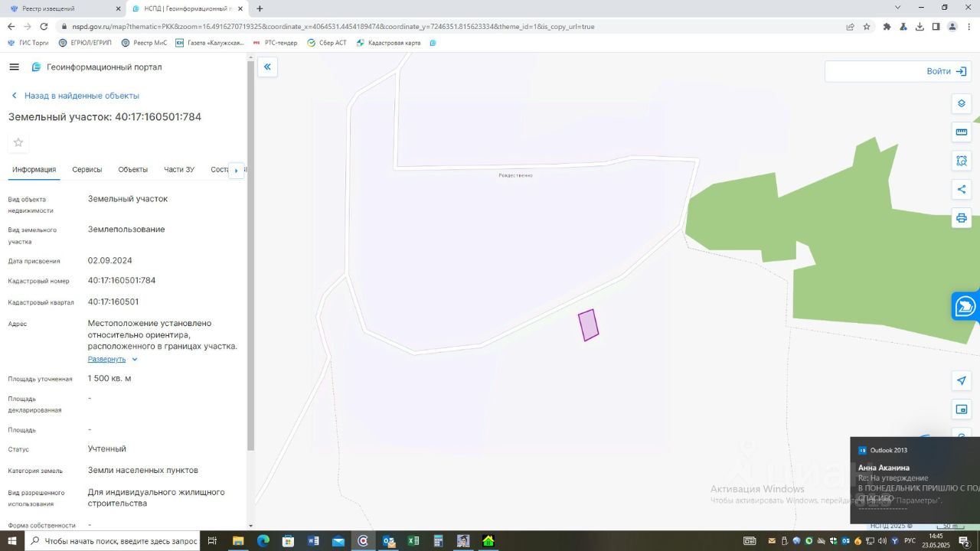980x551 pixels.
Task: Open browser extensions puzzle icon
Action: pyautogui.click(x=887, y=27)
